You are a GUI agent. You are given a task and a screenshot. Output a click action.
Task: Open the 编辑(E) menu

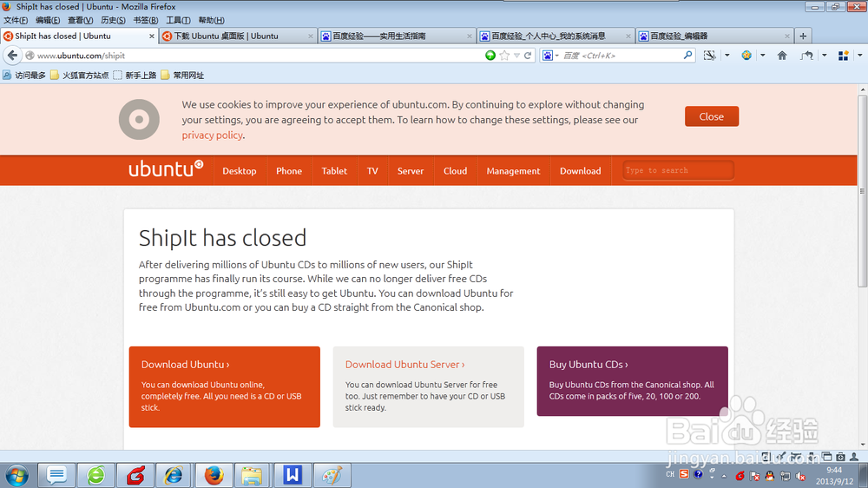click(48, 20)
